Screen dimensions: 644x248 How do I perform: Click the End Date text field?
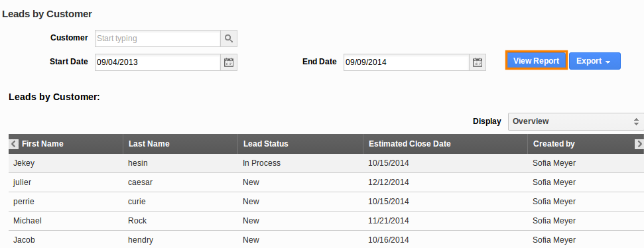[407, 62]
